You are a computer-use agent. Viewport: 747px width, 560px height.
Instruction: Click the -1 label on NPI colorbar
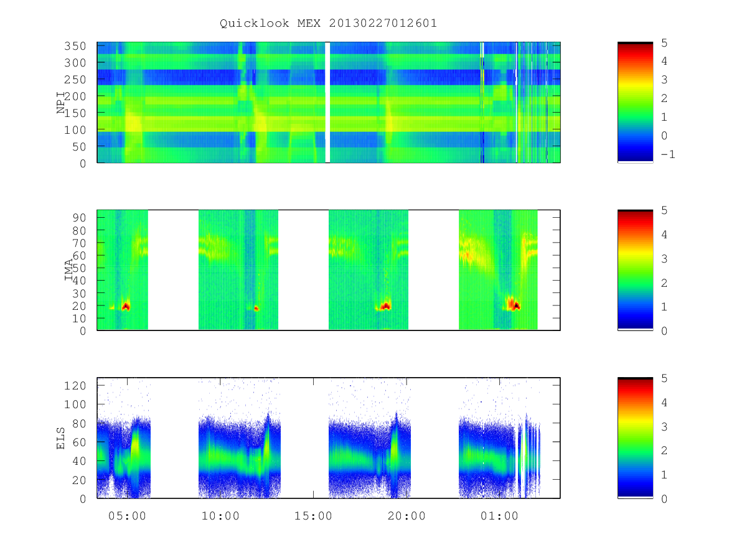tap(667, 154)
